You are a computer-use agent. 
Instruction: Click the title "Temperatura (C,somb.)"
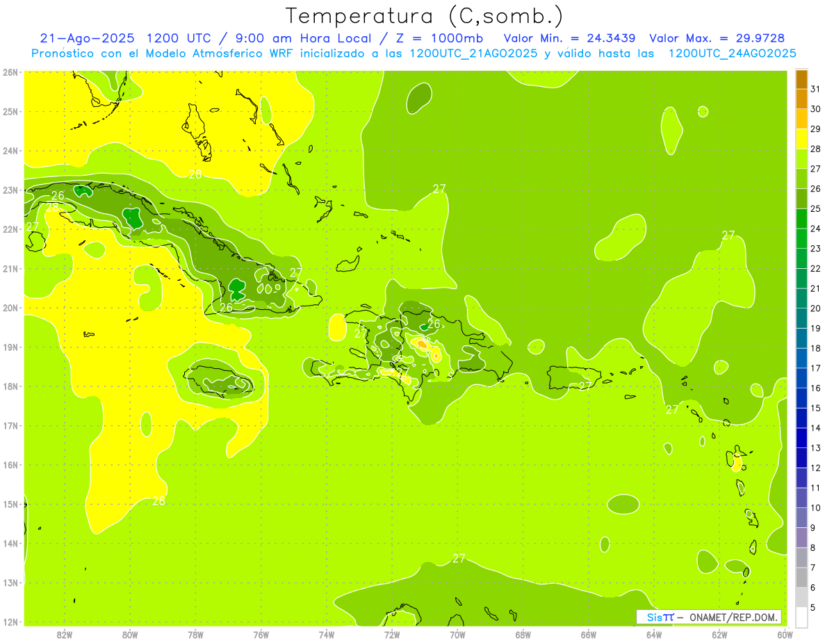click(x=424, y=16)
